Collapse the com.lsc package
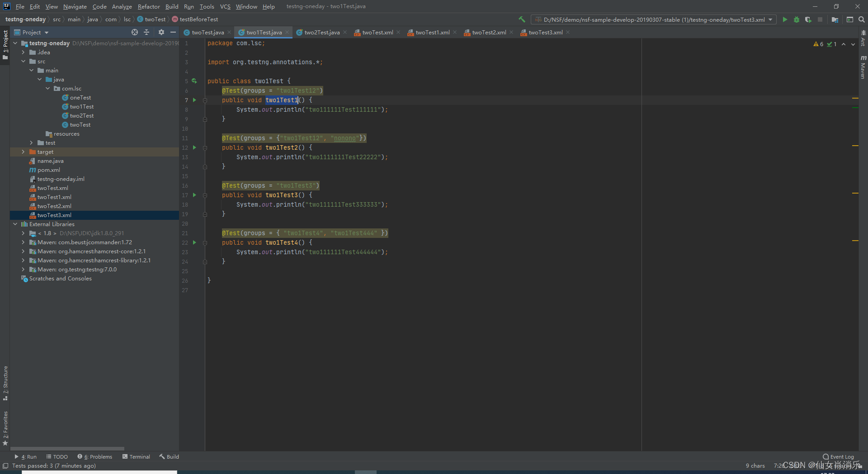The width and height of the screenshot is (868, 474). (47, 89)
